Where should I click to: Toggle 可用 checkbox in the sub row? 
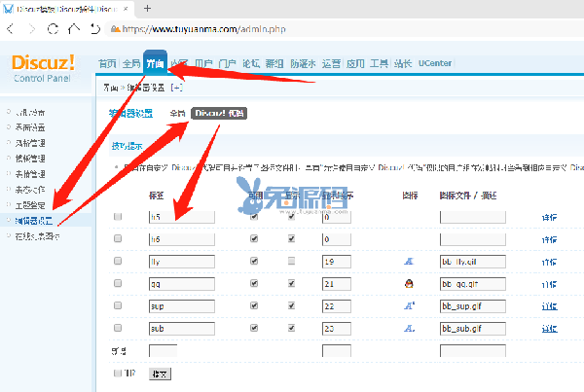254,328
